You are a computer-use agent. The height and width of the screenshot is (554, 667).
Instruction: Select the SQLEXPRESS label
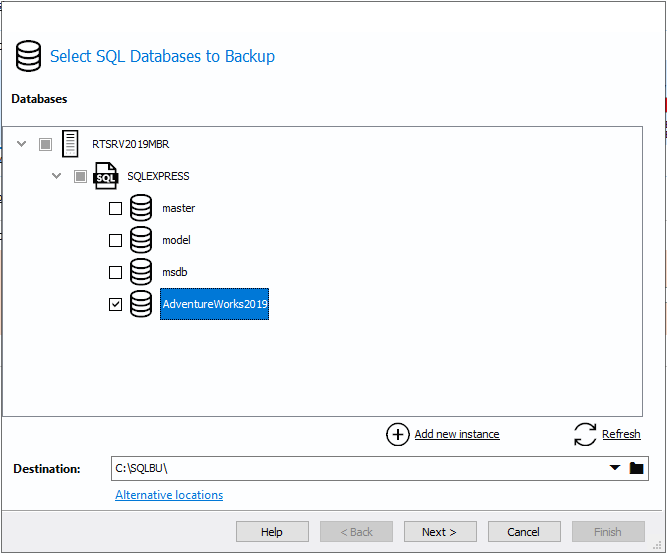(x=158, y=176)
